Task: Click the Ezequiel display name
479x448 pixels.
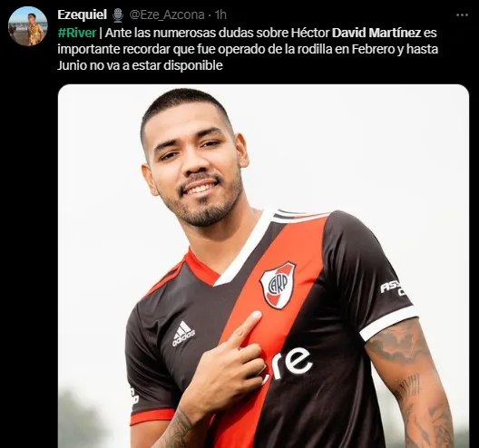Action: 82,15
